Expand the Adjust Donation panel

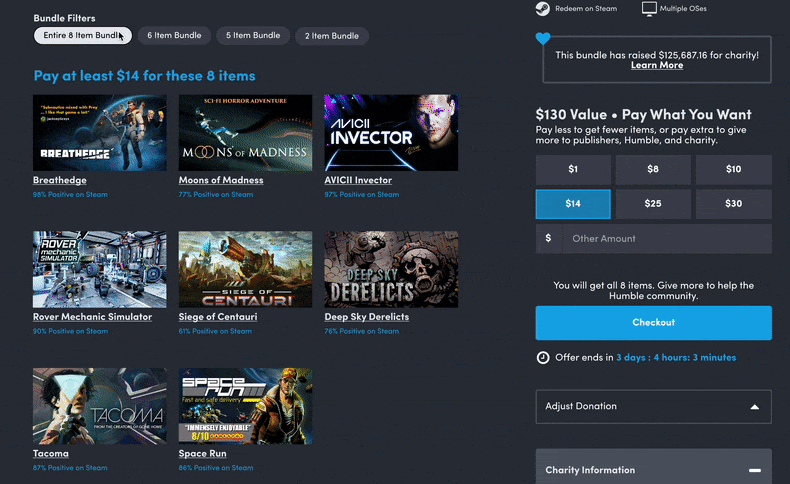click(653, 406)
